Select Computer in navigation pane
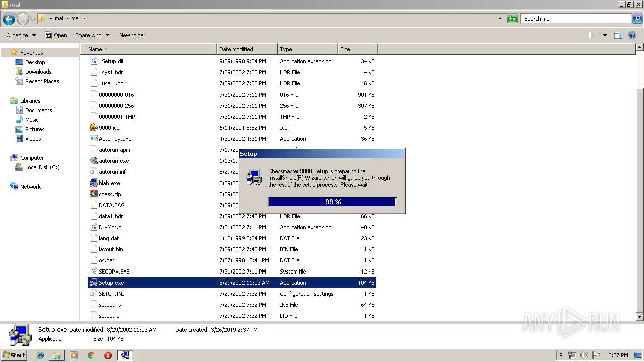644x362 pixels. [32, 158]
